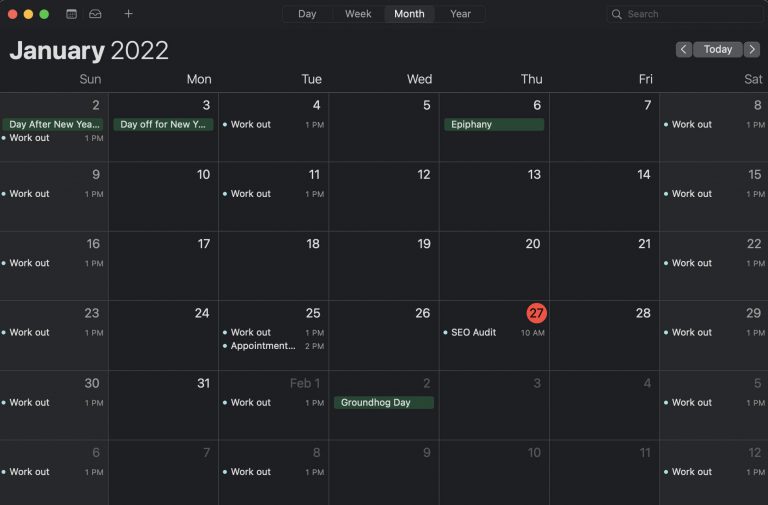Screen dimensions: 768x505
Task: Select the Groundhog Day event
Action: point(384,402)
